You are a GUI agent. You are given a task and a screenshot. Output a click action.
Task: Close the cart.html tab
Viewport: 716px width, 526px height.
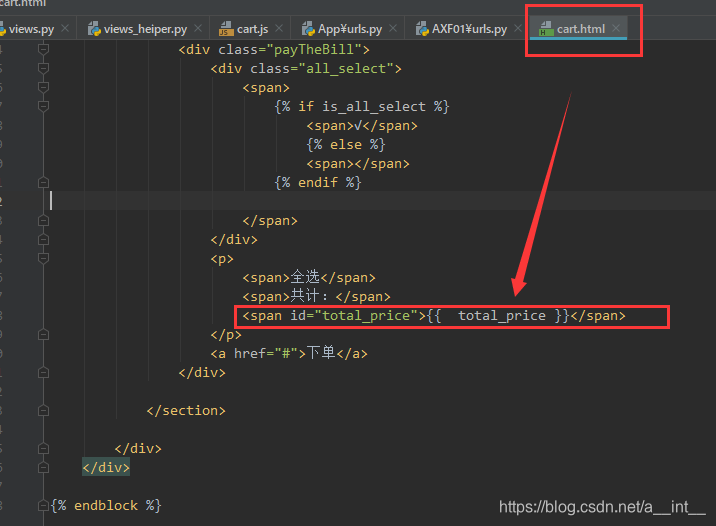tap(616, 28)
